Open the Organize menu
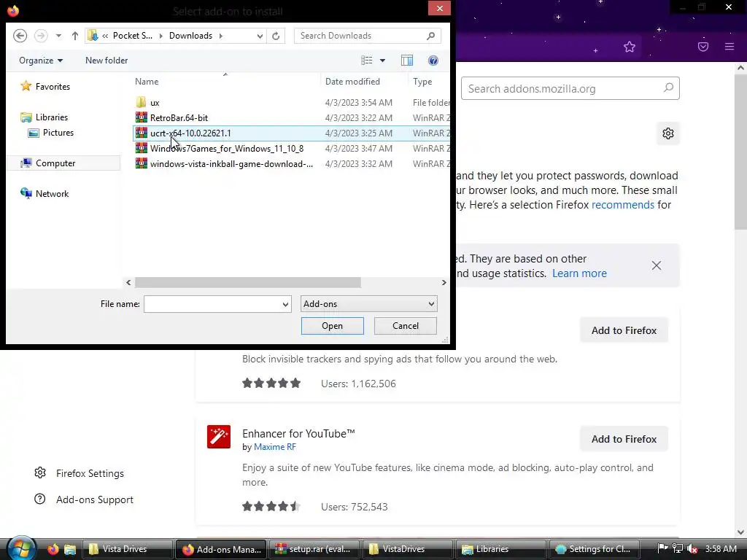 click(41, 61)
